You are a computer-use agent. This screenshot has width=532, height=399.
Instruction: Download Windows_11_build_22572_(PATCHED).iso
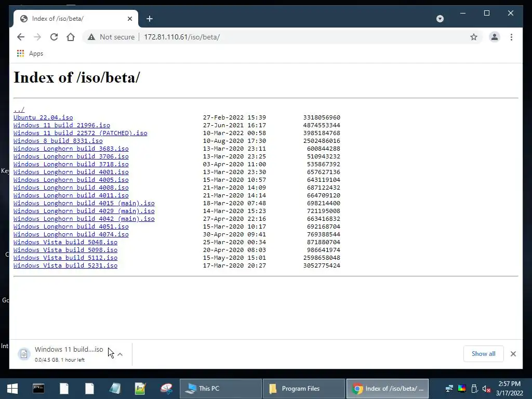pos(81,133)
